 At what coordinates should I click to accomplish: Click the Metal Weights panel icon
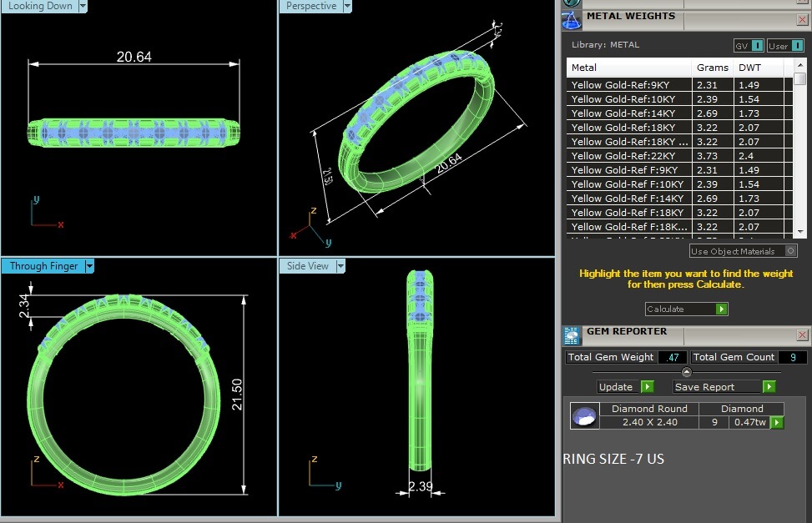(571, 20)
